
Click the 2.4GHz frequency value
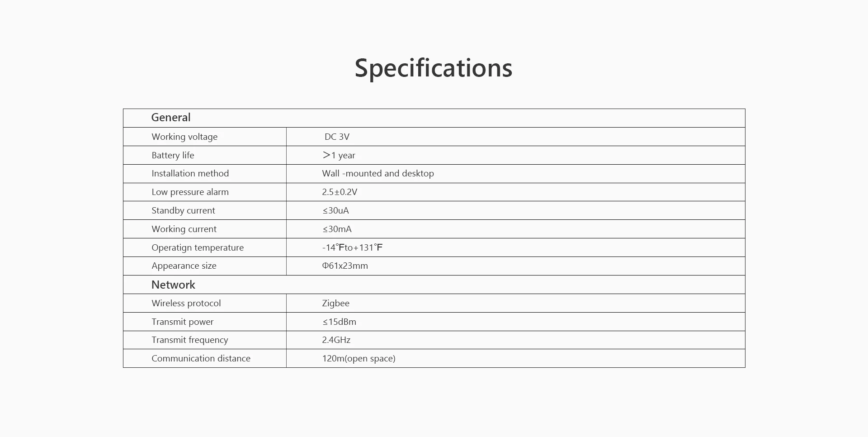(336, 340)
